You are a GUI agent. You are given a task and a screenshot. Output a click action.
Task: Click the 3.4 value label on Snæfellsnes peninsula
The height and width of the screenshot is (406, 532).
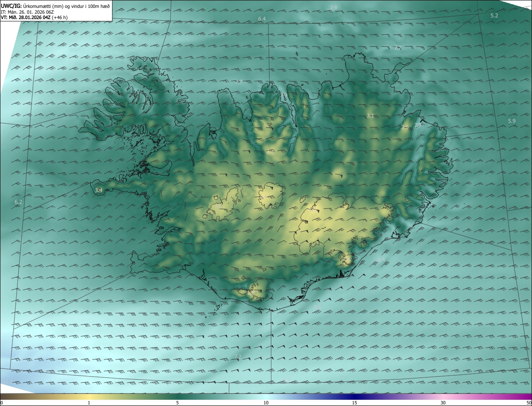coord(99,190)
